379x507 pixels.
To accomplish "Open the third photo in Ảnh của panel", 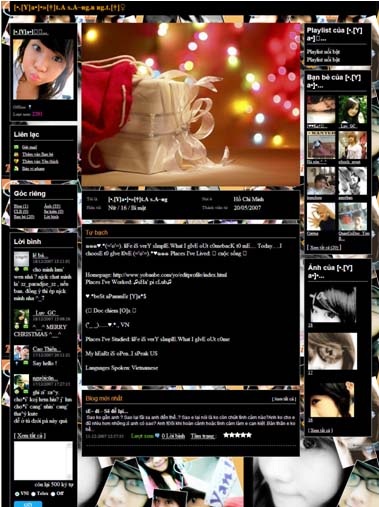I will click(331, 399).
